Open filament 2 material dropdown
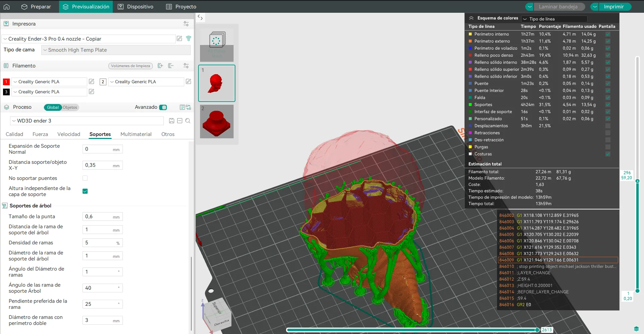 coord(146,82)
